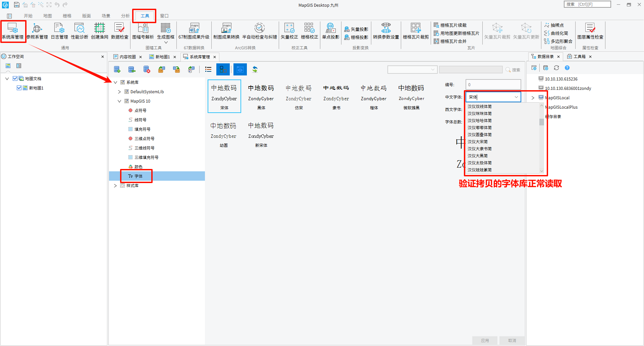Open the 中文字体 dropdown arrow
Viewport: 644px width, 346px height.
click(516, 97)
